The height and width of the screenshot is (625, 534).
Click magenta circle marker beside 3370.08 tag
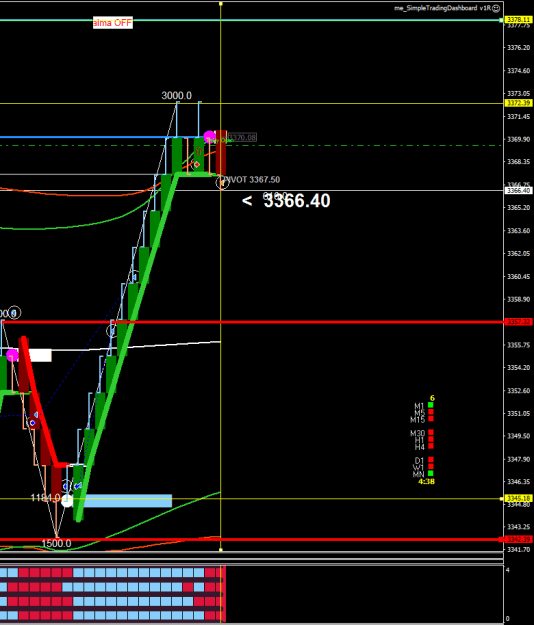tap(210, 137)
